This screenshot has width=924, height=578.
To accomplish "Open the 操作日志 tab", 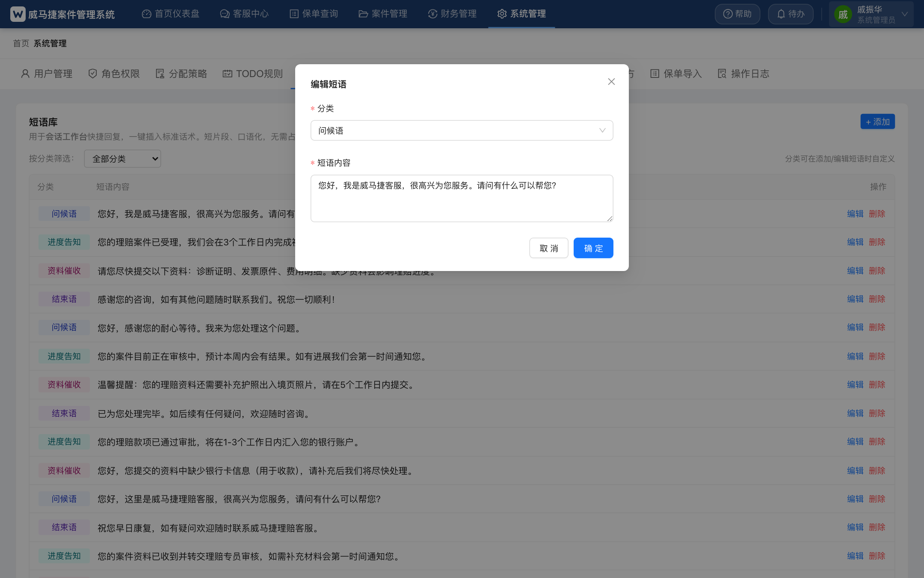I will click(x=743, y=74).
